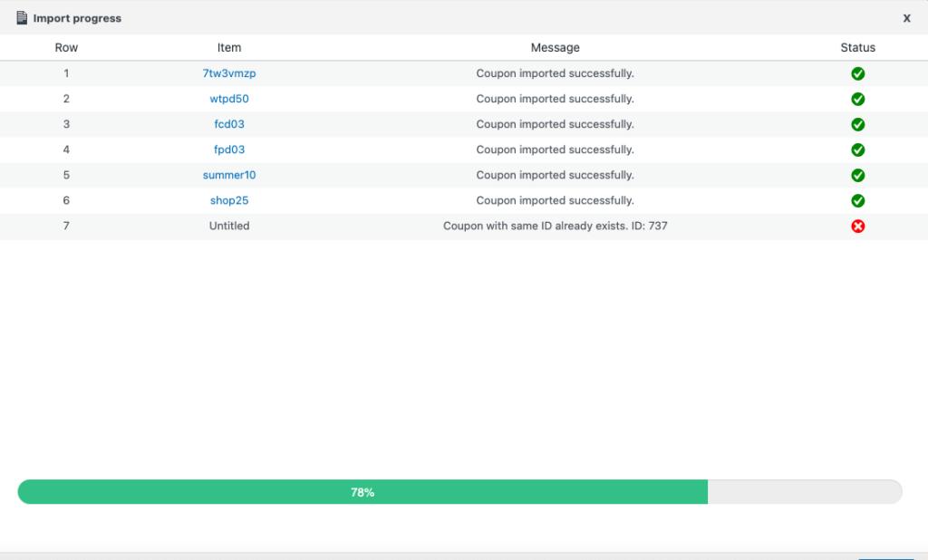Viewport: 928px width, 560px height.
Task: Click the success message in the fcd03 row
Action: tap(556, 124)
